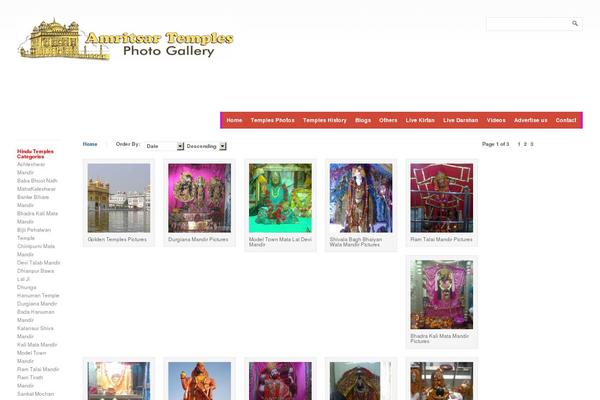
Task: Open the Order By Date dropdown
Action: [x=164, y=146]
